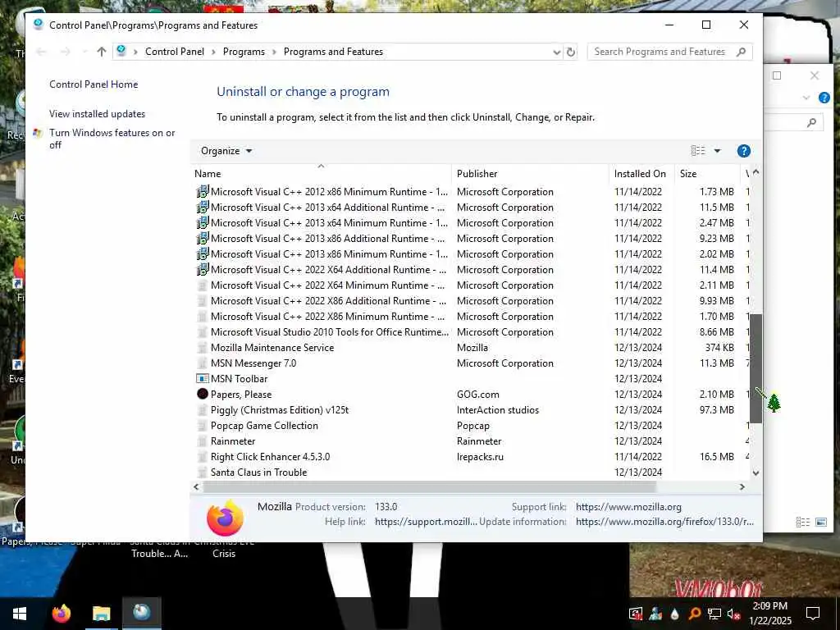Screen dimensions: 840x630
Task: Click the Programs breadcrumb
Action: pyautogui.click(x=244, y=52)
